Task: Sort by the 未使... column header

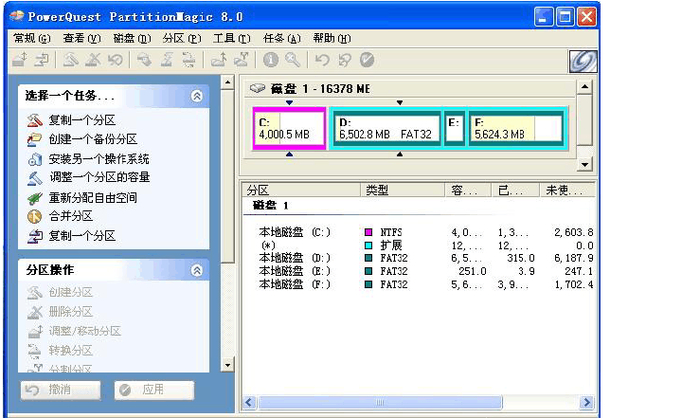Action: [x=567, y=190]
